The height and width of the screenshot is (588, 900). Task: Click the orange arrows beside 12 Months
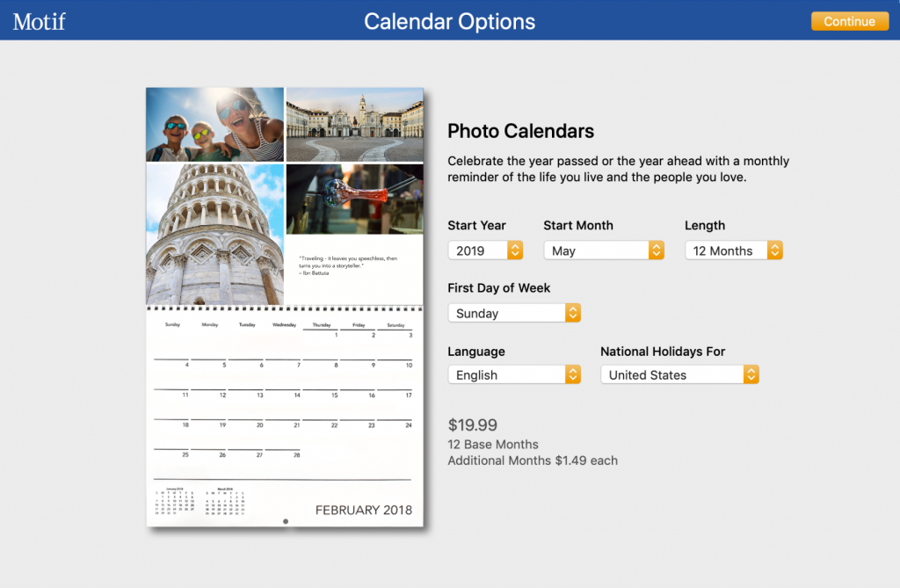tap(775, 250)
